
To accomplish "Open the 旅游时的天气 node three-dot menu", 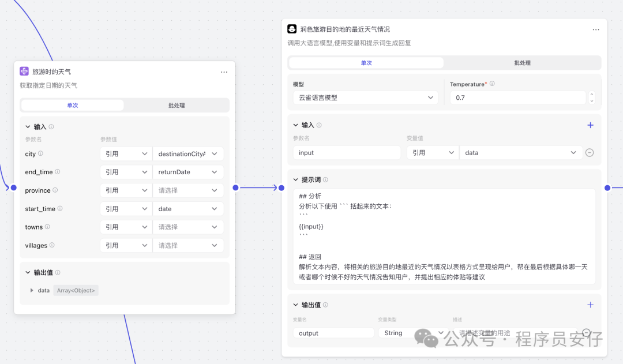I will 224,72.
